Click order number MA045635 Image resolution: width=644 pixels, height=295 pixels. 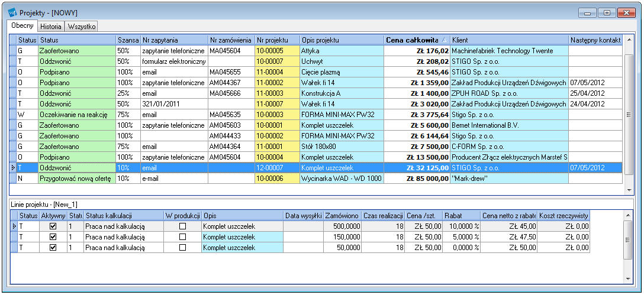pos(231,115)
